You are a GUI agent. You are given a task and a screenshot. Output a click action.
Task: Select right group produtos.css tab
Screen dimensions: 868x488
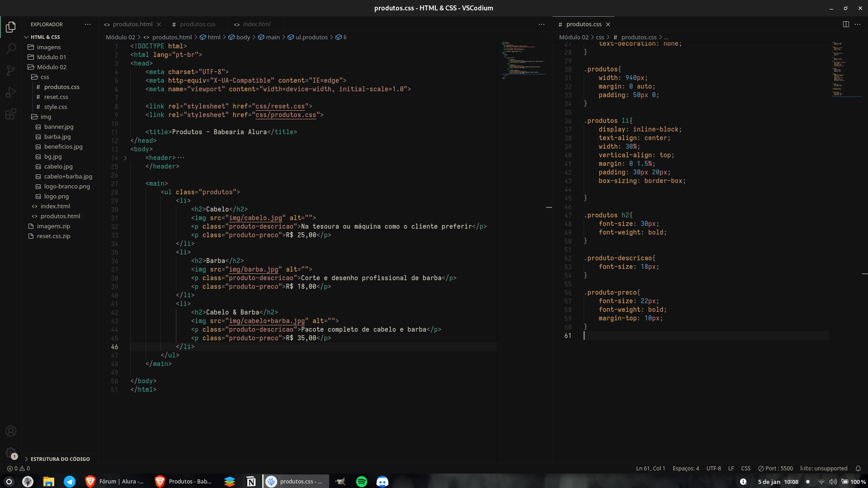click(x=584, y=24)
